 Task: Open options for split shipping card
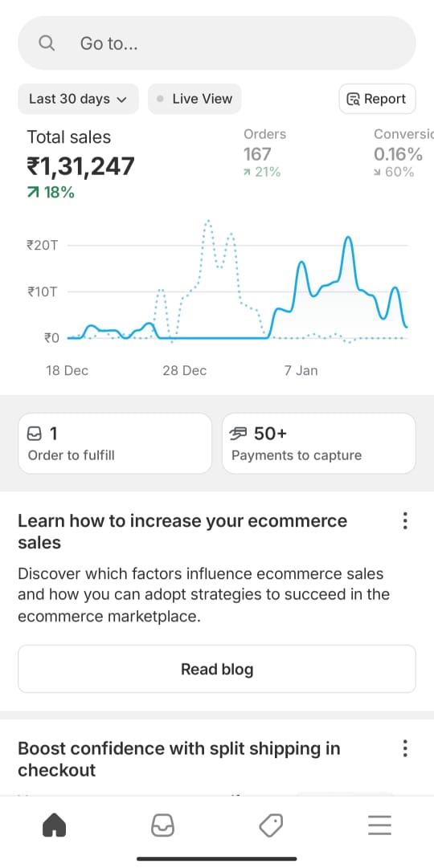click(405, 748)
